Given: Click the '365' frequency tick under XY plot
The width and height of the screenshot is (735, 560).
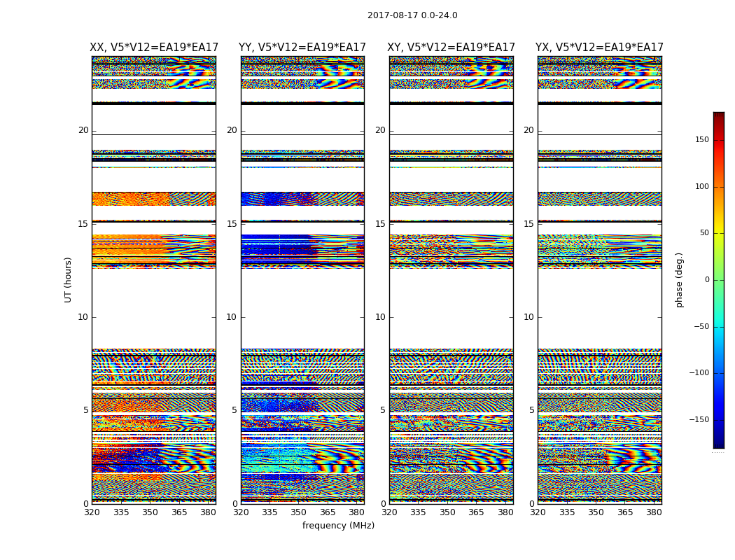Looking at the screenshot, I should pyautogui.click(x=476, y=512).
